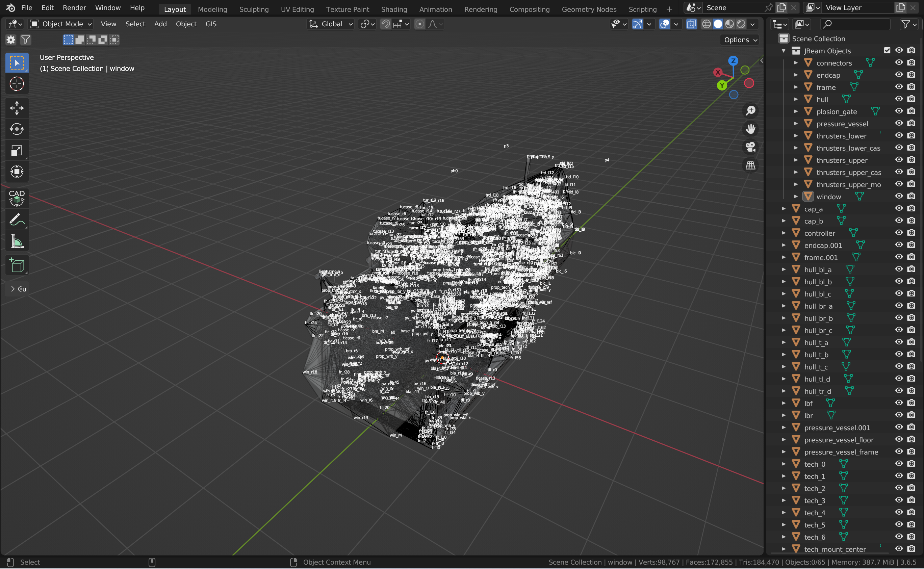This screenshot has width=924, height=569.
Task: Toggle proportional editing
Action: point(420,24)
